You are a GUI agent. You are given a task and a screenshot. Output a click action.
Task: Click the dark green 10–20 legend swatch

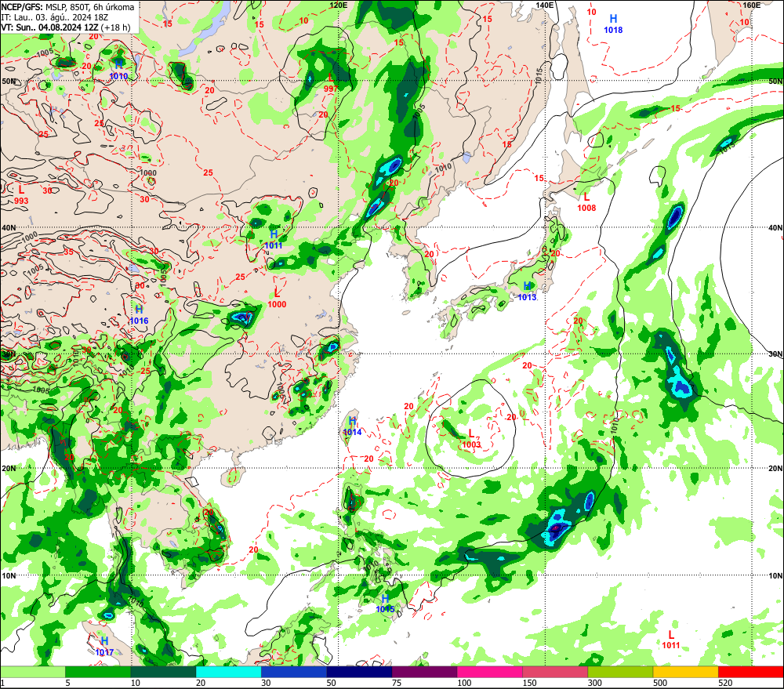pyautogui.click(x=164, y=673)
